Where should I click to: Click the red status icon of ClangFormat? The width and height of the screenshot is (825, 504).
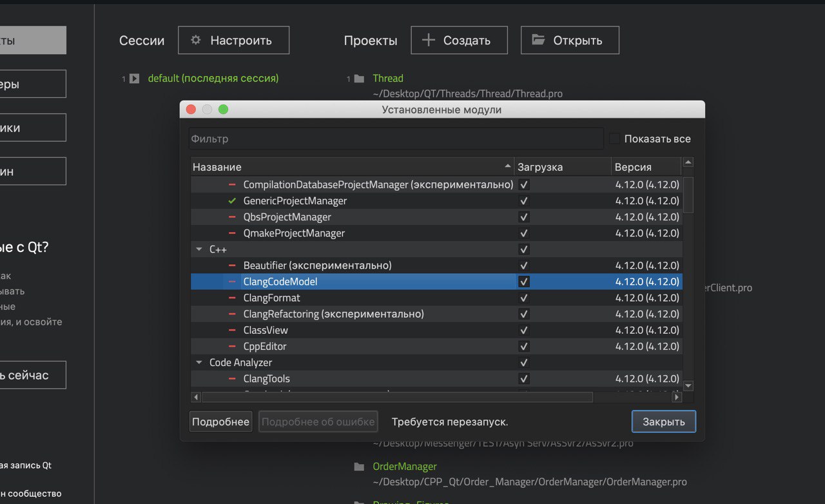pos(232,298)
